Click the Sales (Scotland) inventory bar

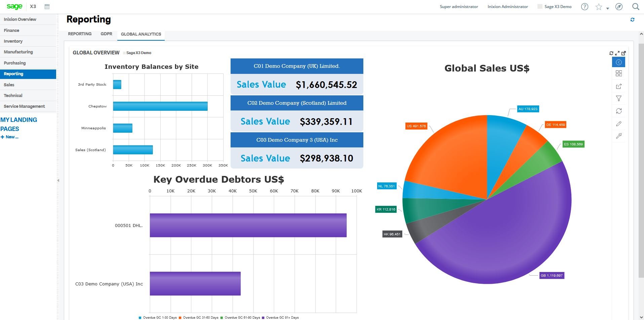click(133, 150)
